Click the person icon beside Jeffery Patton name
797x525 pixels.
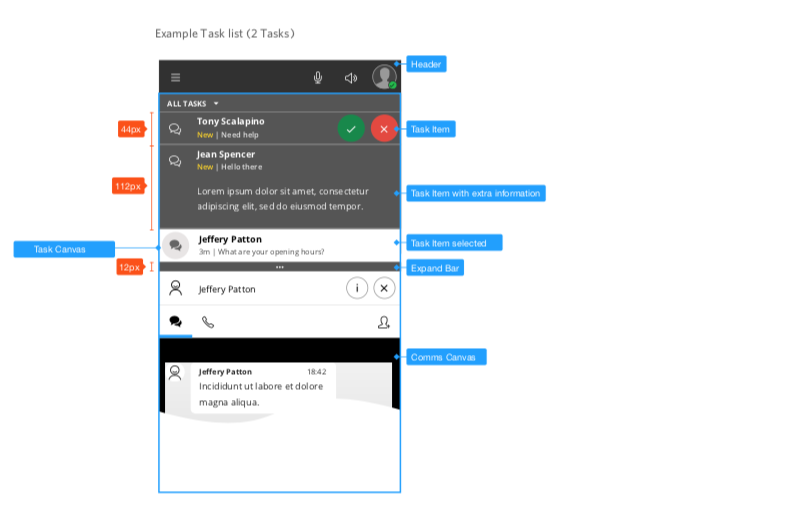tap(176, 288)
